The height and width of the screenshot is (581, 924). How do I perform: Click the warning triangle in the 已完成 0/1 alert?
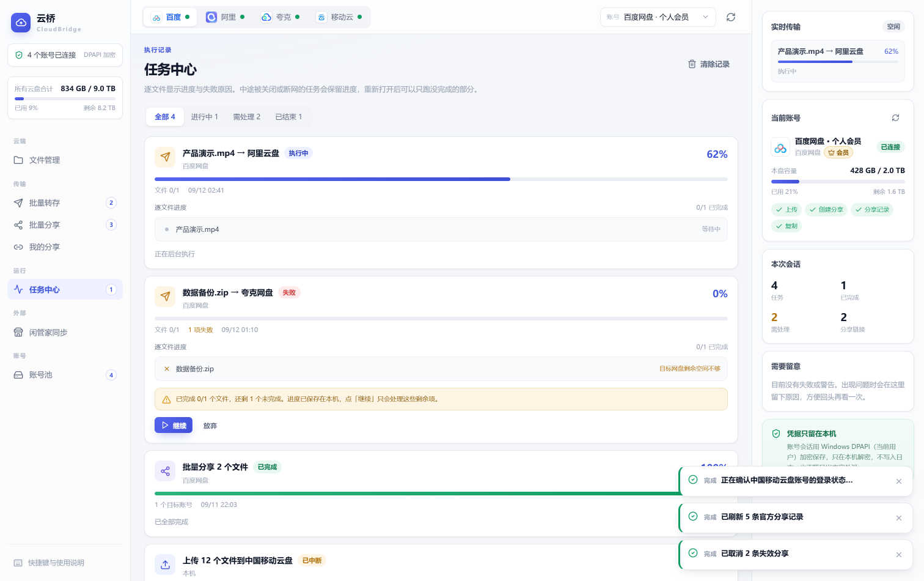tap(166, 399)
